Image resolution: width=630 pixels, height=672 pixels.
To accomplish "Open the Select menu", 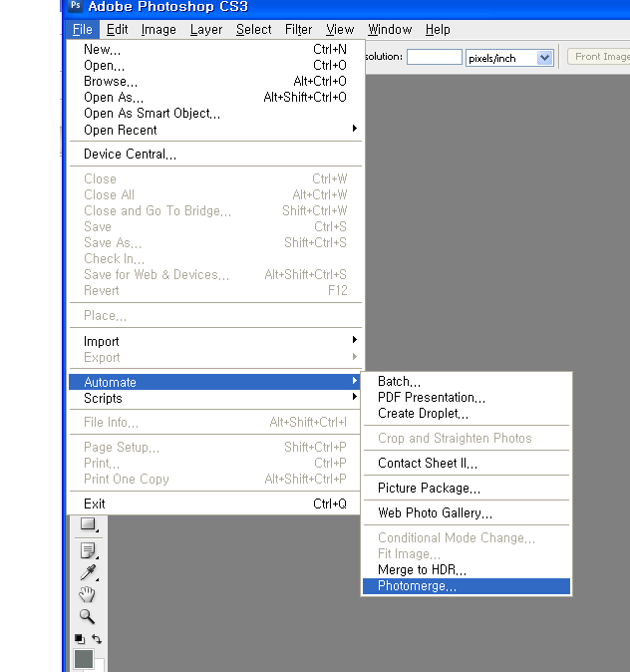I will point(254,30).
